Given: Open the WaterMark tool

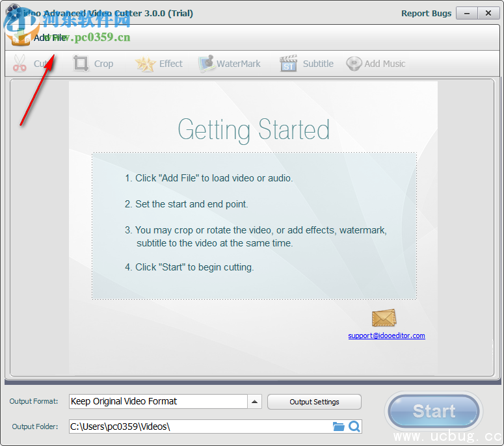Looking at the screenshot, I should coord(230,64).
